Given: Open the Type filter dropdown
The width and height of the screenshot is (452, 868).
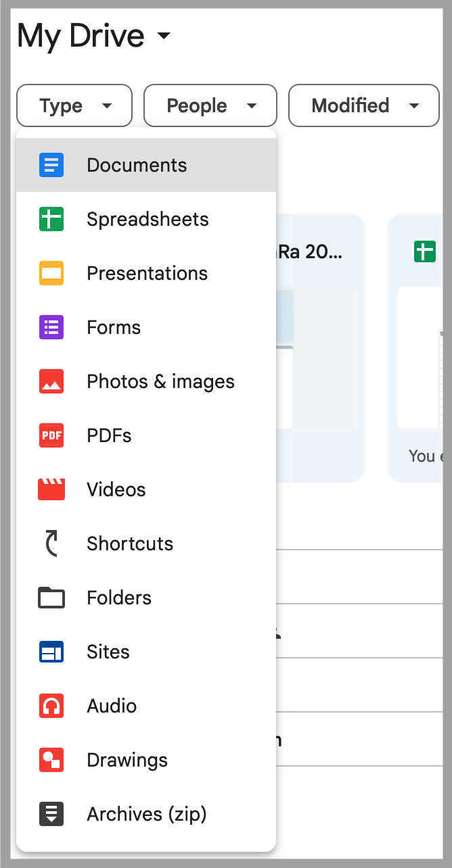Looking at the screenshot, I should [74, 105].
